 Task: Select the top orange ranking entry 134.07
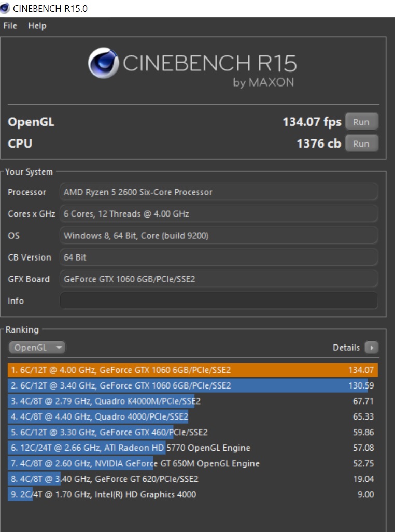(x=192, y=370)
